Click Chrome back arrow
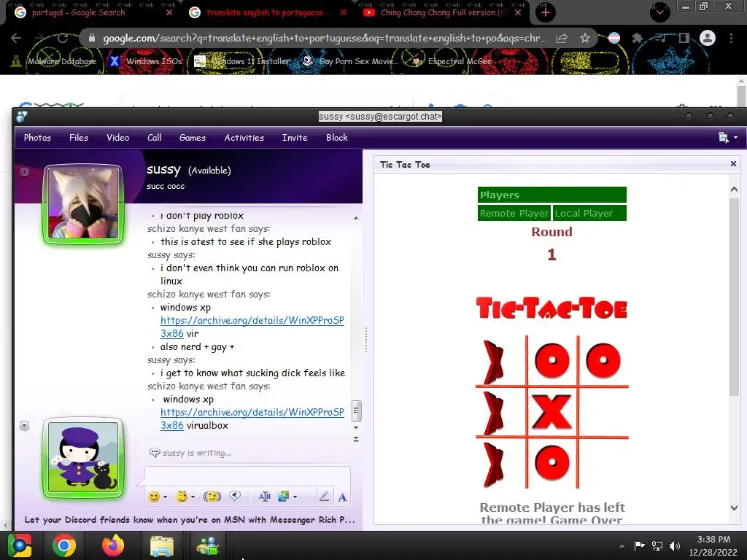 [x=16, y=38]
